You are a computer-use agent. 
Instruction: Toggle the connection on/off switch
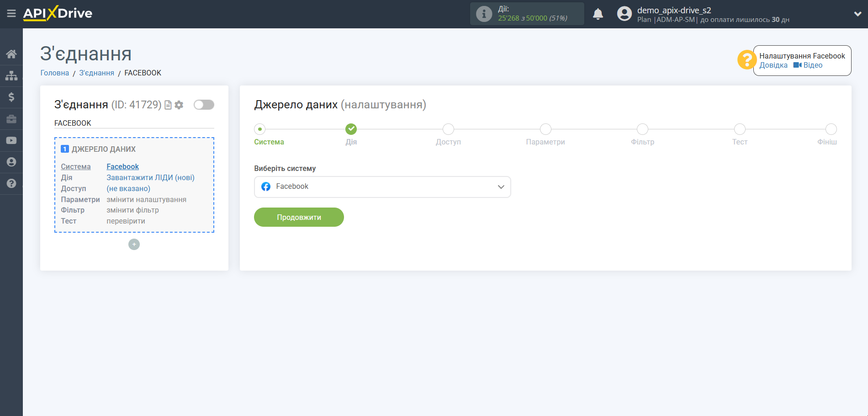click(x=204, y=105)
